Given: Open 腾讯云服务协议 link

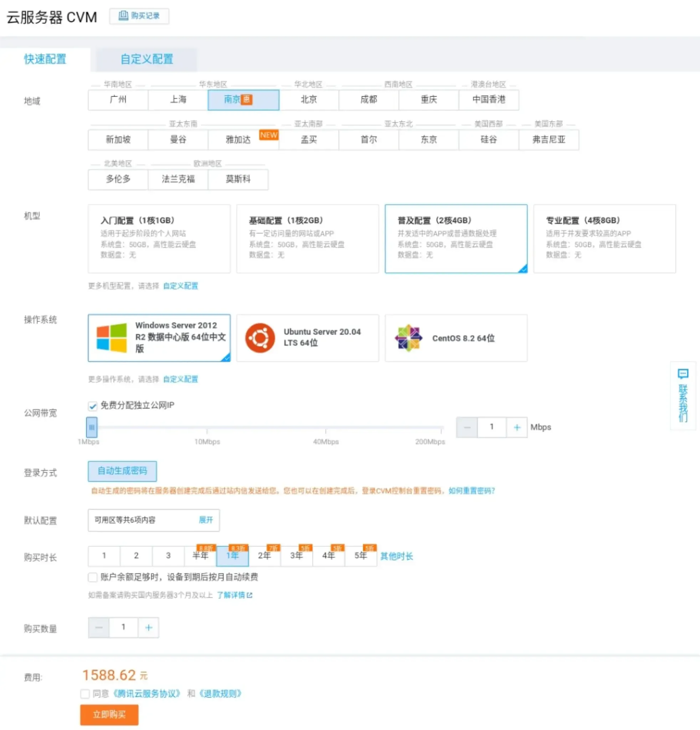Looking at the screenshot, I should pyautogui.click(x=147, y=694).
